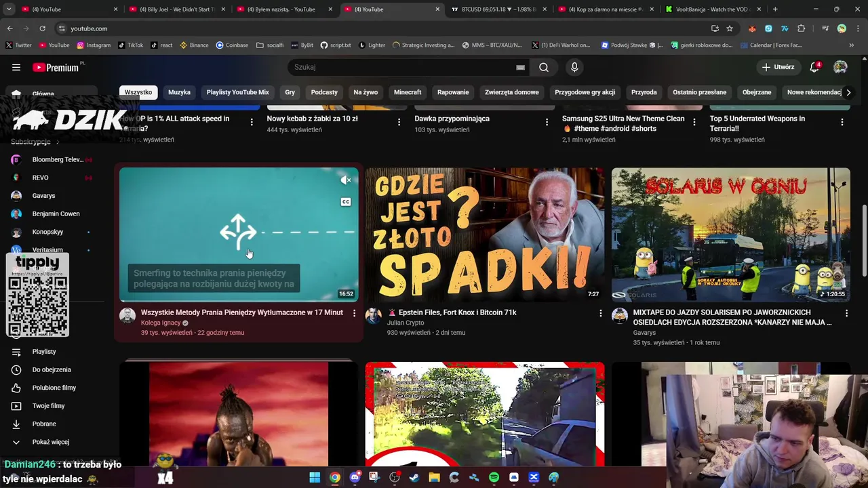This screenshot has height=488, width=868.
Task: Select the Podcasty filter chip
Action: pos(324,92)
